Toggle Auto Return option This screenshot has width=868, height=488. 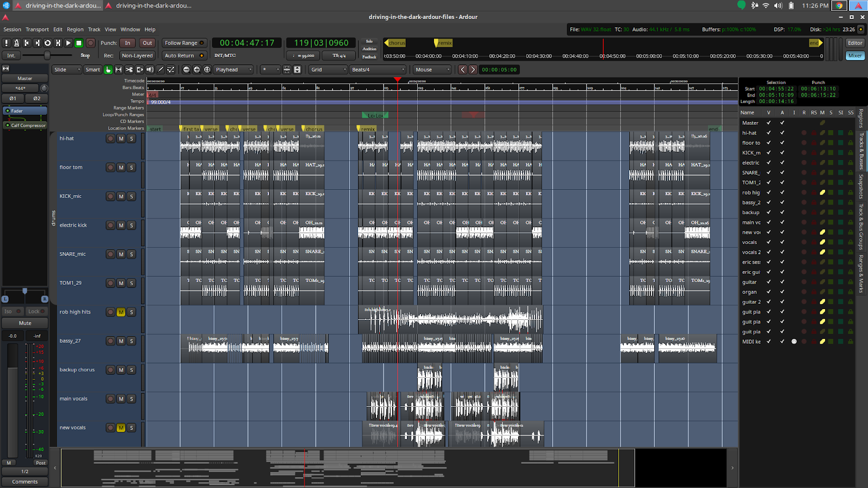pyautogui.click(x=184, y=55)
